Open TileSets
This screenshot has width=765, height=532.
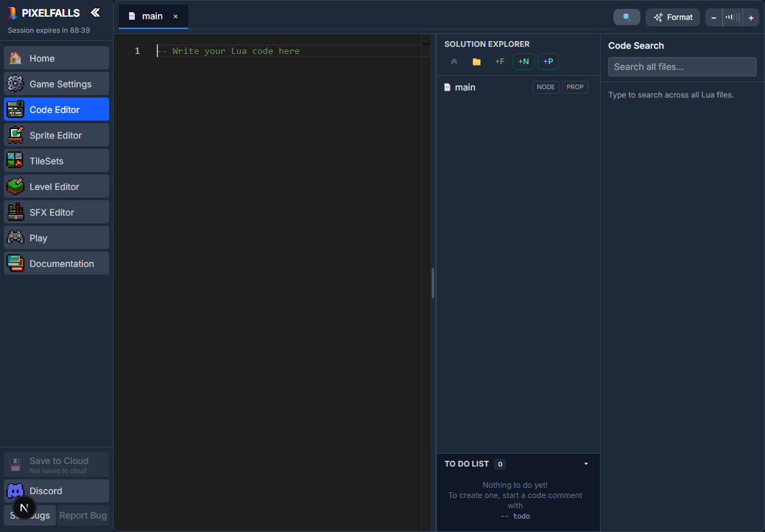point(57,161)
